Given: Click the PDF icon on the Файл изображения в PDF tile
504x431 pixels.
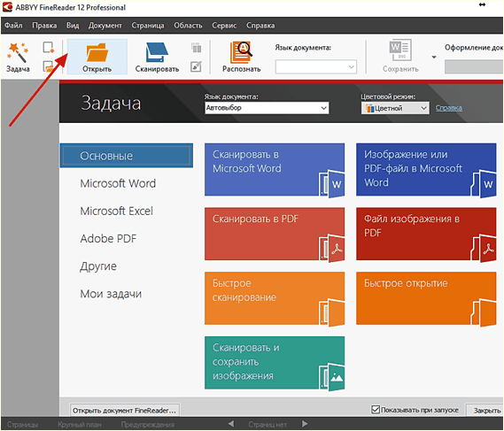Looking at the screenshot, I should [x=484, y=249].
